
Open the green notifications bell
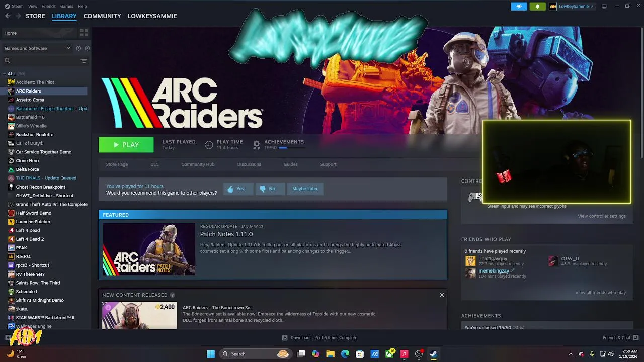point(537,6)
